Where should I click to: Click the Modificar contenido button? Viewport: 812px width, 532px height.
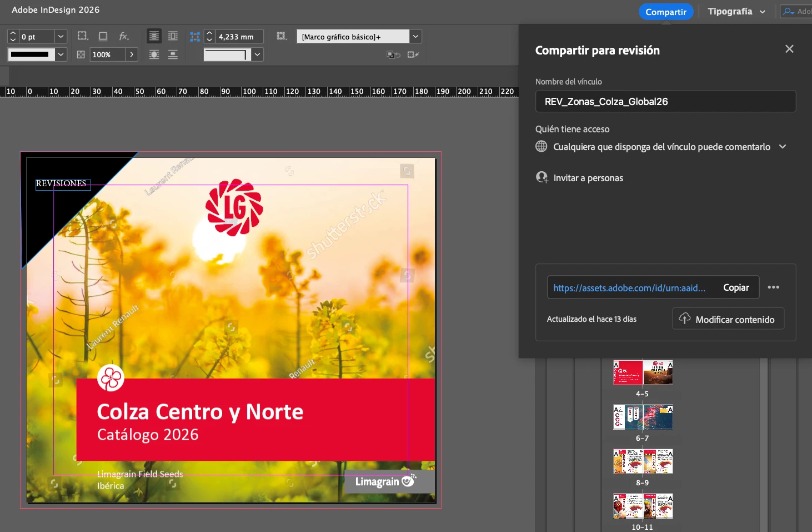coord(728,319)
